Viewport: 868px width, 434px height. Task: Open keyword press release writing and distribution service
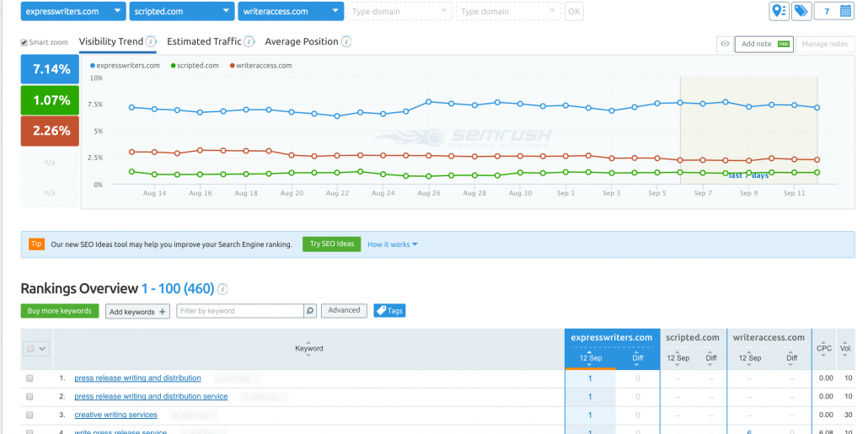click(x=151, y=396)
